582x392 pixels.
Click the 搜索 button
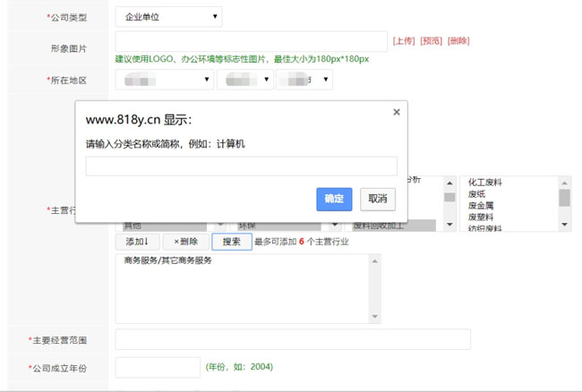tap(231, 242)
